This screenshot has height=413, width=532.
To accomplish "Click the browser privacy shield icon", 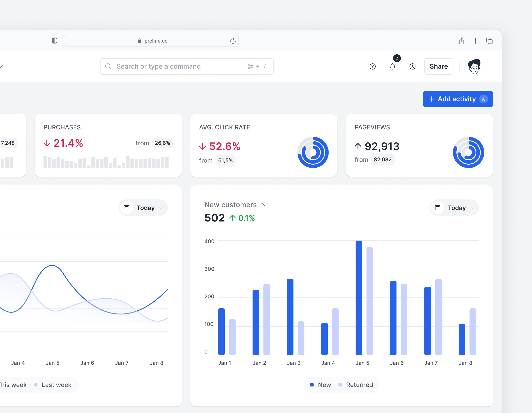I will pos(55,41).
